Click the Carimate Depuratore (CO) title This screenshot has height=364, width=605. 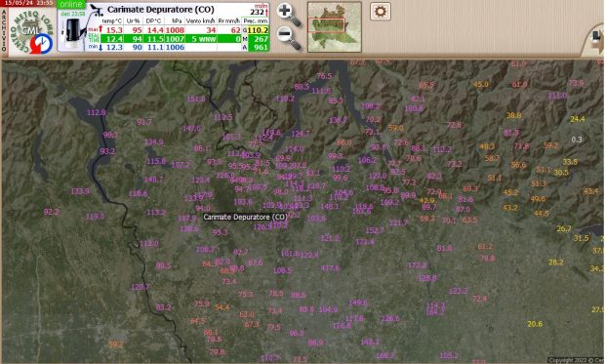pyautogui.click(x=160, y=9)
